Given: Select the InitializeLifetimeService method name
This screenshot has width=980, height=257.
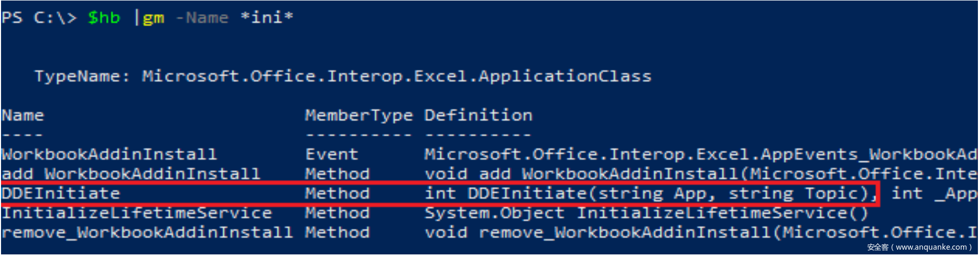Looking at the screenshot, I should [x=136, y=213].
